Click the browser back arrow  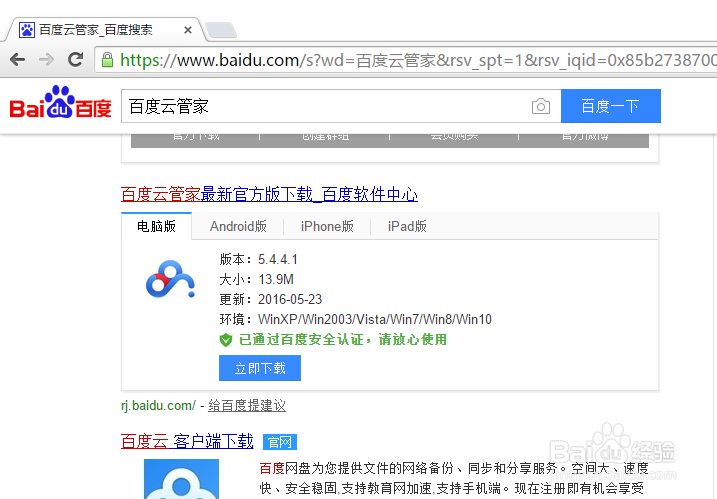tap(17, 59)
